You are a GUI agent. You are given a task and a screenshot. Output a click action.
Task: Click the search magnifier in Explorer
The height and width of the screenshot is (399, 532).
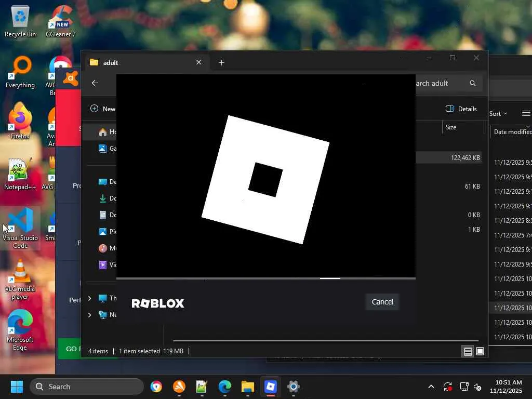pos(473,83)
